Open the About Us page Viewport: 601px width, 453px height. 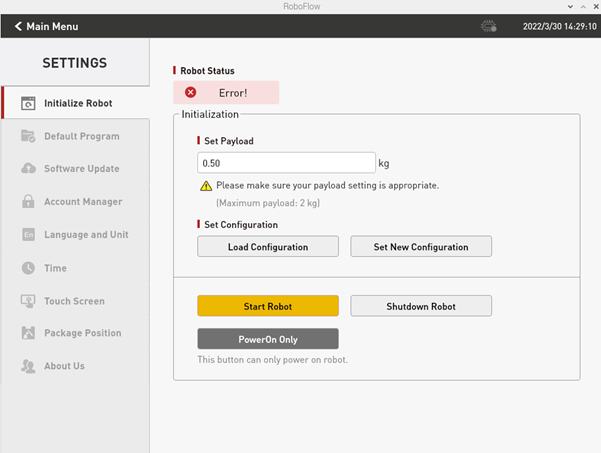(x=76, y=366)
